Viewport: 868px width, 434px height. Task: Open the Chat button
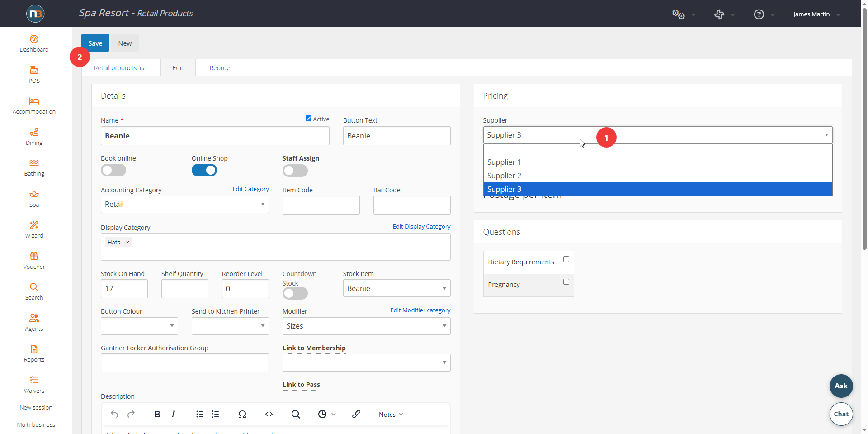[841, 414]
